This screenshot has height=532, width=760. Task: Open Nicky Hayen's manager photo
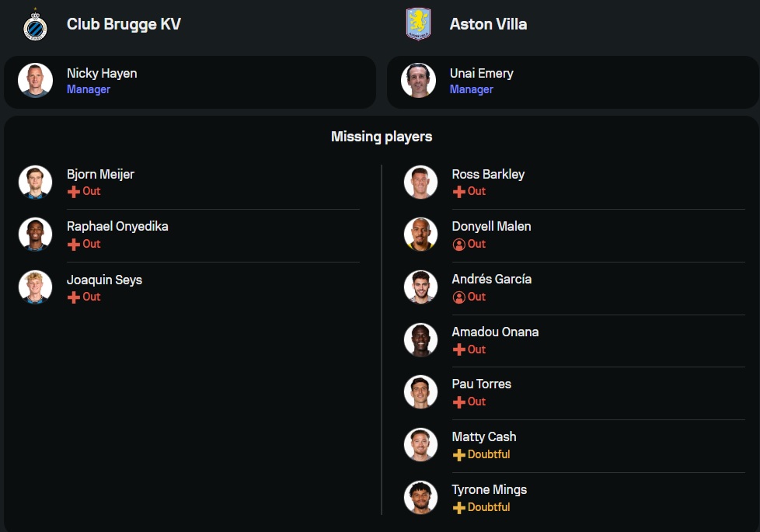click(36, 81)
